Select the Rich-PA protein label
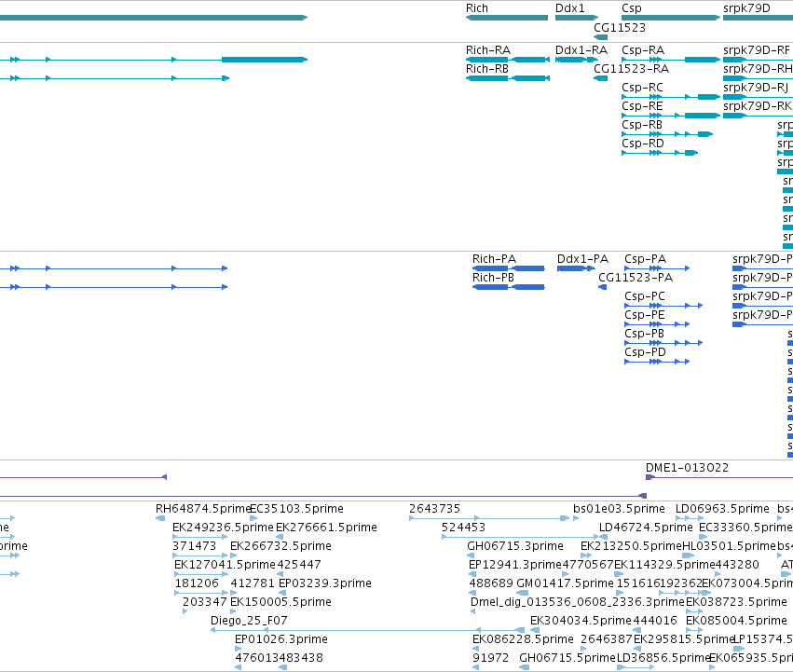This screenshot has height=672, width=793. [494, 259]
